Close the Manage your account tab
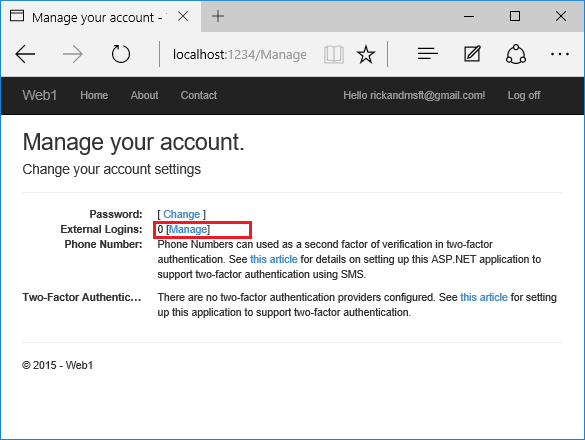This screenshot has height=440, width=585. pyautogui.click(x=183, y=16)
